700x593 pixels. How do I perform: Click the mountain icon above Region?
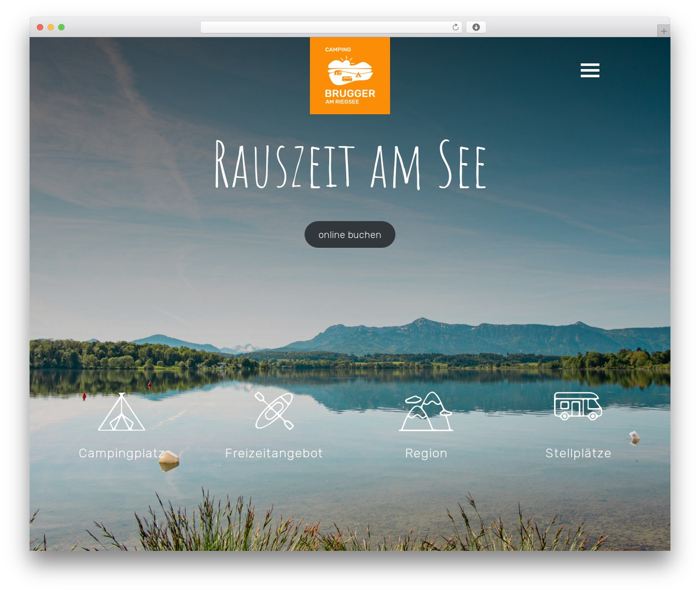(426, 411)
